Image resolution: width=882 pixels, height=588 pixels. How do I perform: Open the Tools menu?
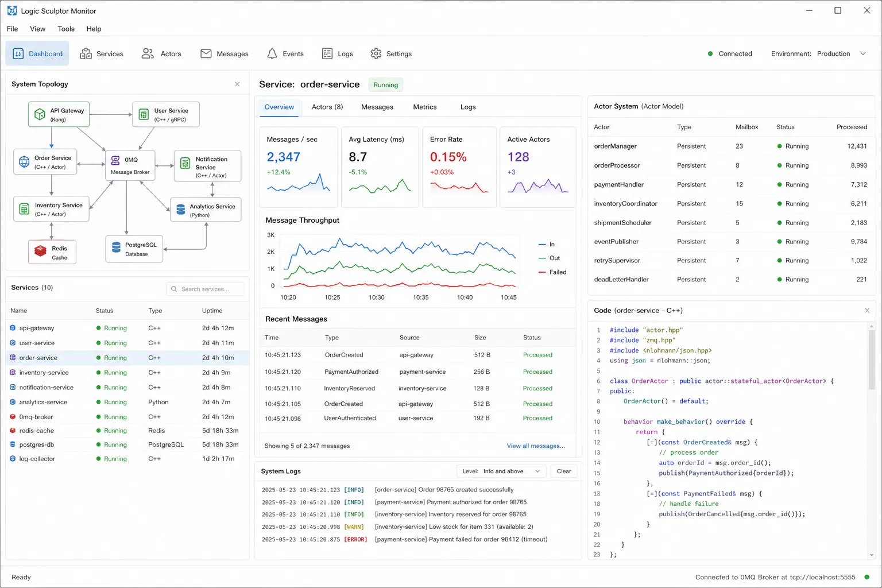[66, 29]
